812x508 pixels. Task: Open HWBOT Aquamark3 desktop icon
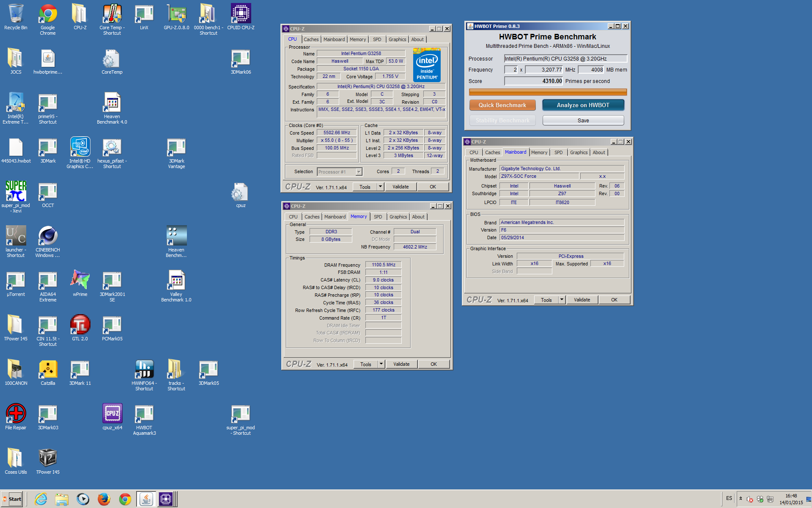144,419
